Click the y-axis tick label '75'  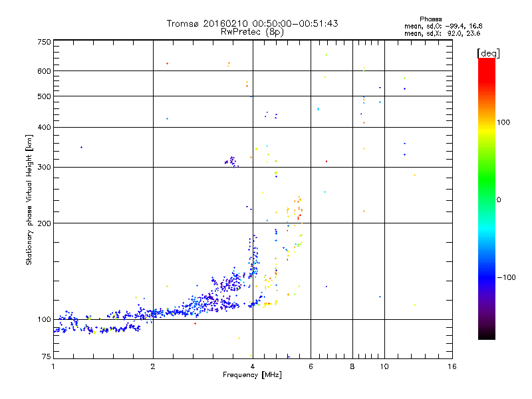(x=47, y=356)
